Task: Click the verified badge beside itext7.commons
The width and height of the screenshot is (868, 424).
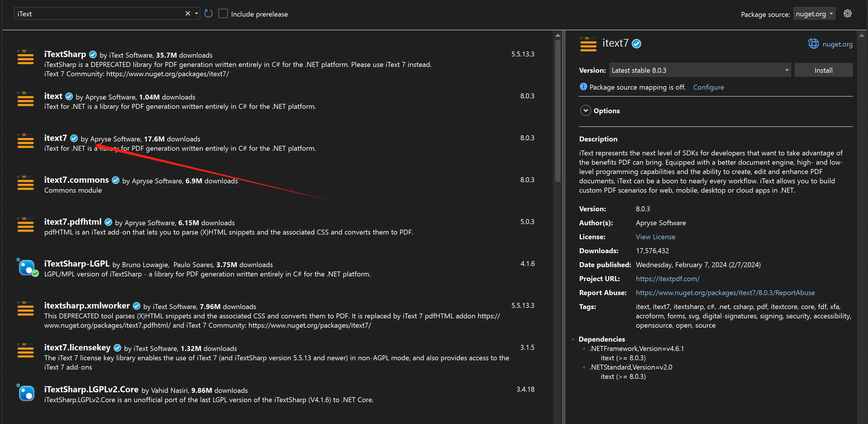Action: [x=116, y=180]
